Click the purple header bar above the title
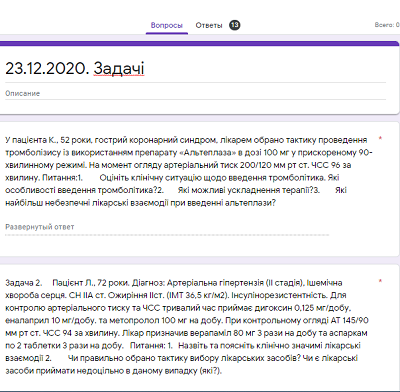 click(x=199, y=43)
